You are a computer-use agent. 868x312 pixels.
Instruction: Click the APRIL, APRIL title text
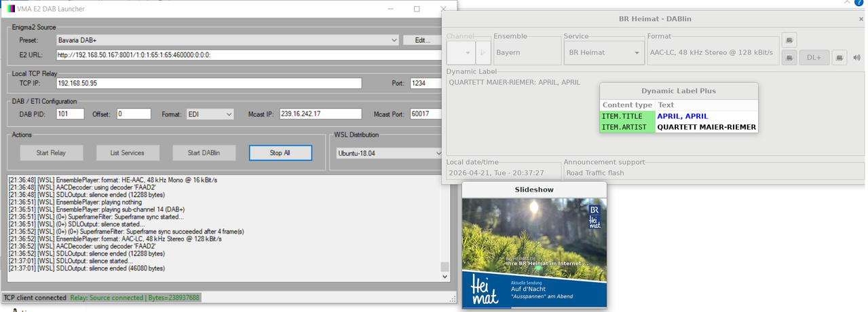(x=682, y=116)
